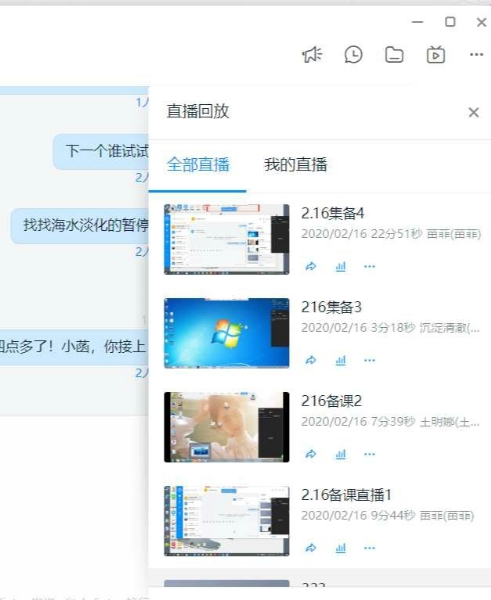The height and width of the screenshot is (600, 491).
Task: Open more options for 216集备3 replay
Action: click(x=369, y=360)
